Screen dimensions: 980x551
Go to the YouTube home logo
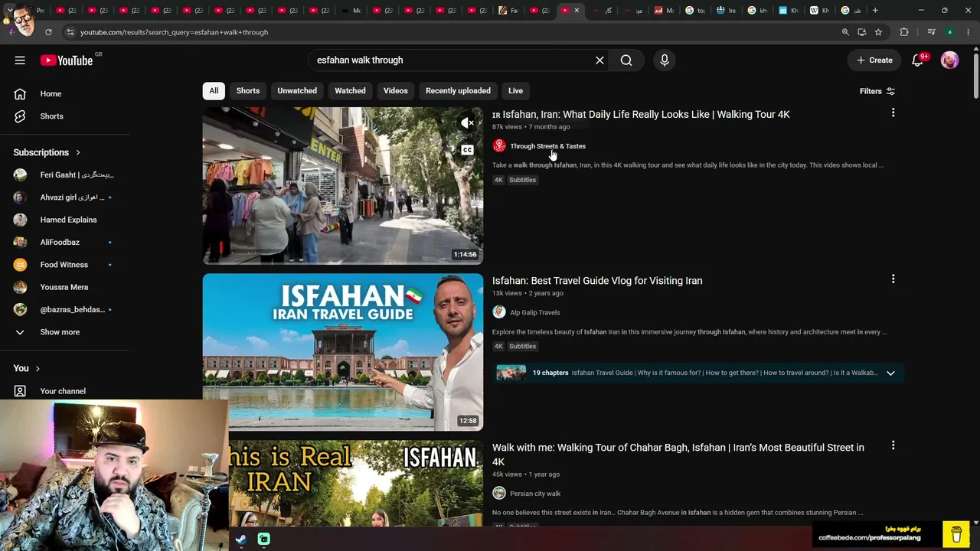(x=67, y=60)
